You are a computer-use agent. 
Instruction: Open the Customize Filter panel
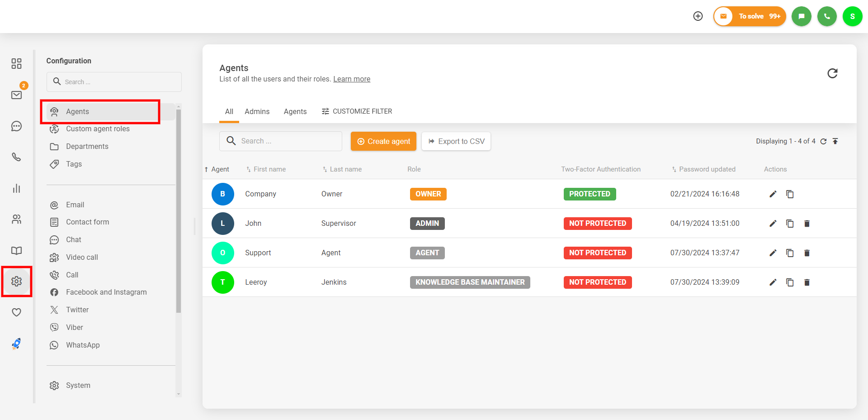click(357, 111)
